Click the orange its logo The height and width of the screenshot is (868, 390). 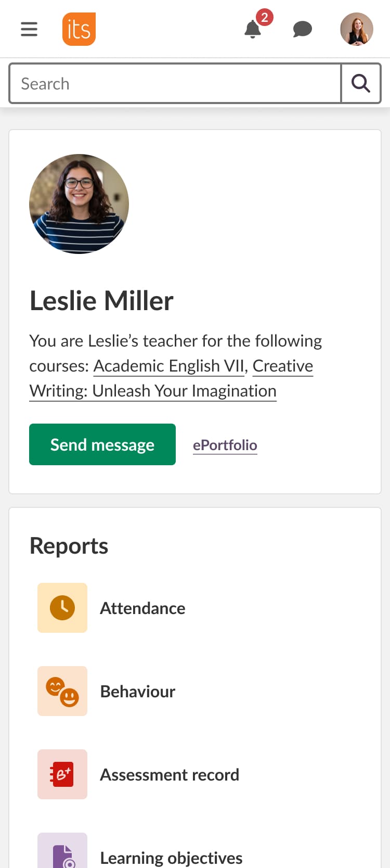(79, 29)
